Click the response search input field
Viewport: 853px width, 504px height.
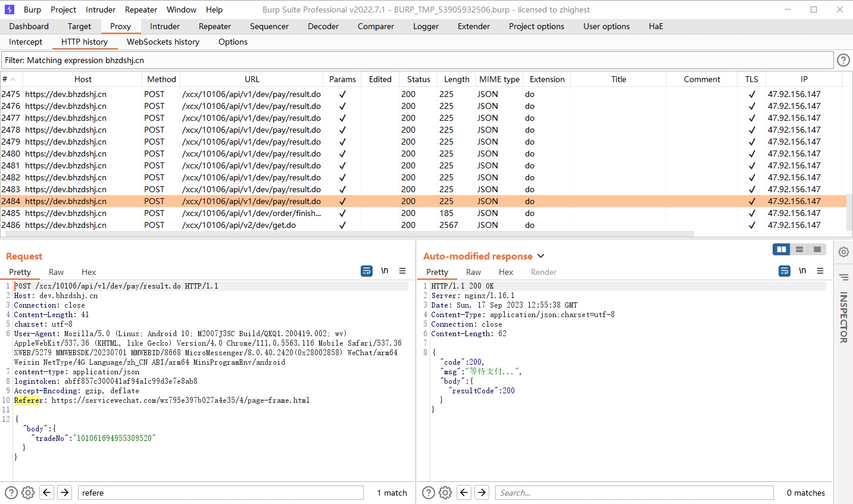pos(634,493)
